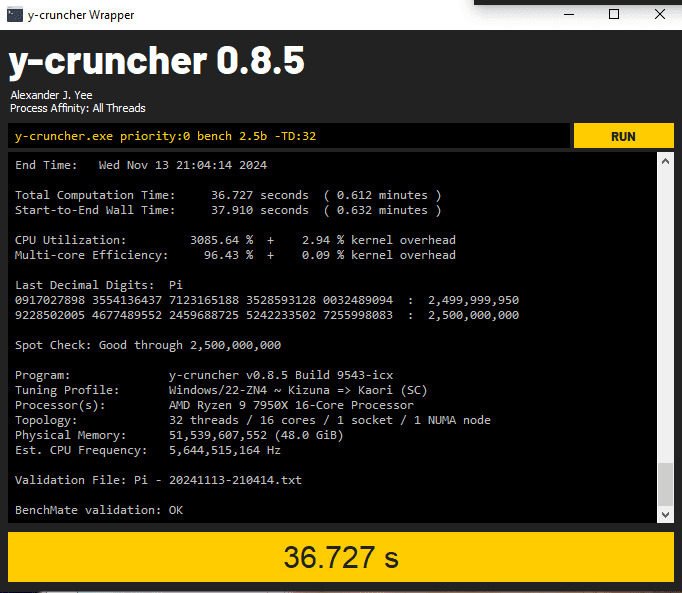Click the BenchMate validation: OK line
This screenshot has height=593, width=682.
pyautogui.click(x=99, y=510)
